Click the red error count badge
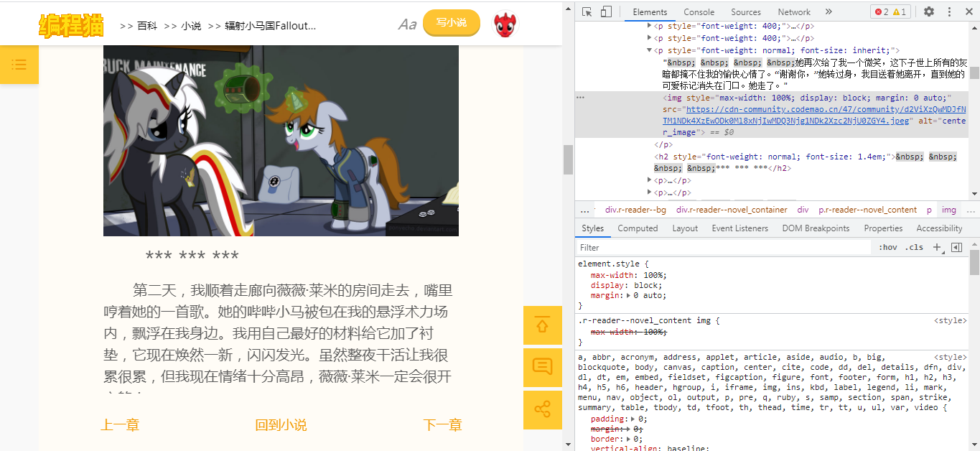The image size is (980, 451). tap(881, 11)
